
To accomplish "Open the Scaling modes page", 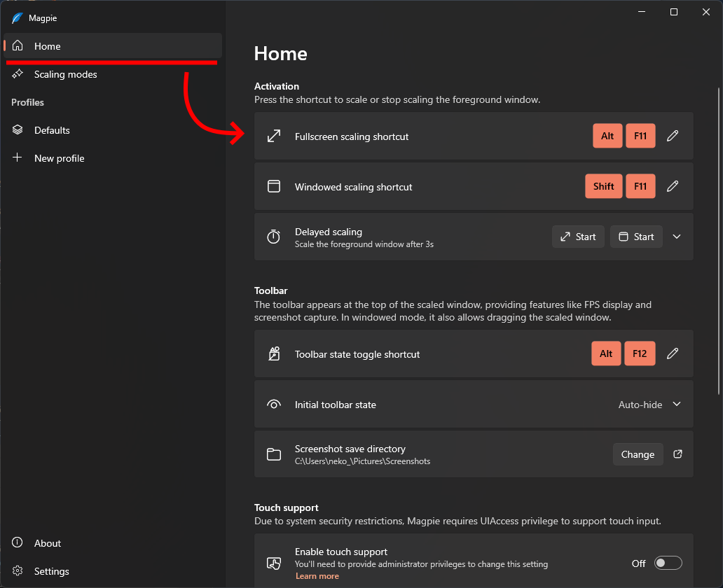I will pos(65,74).
